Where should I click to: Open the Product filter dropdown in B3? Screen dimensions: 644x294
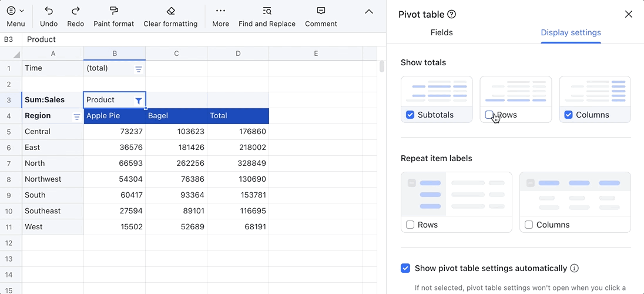[139, 101]
